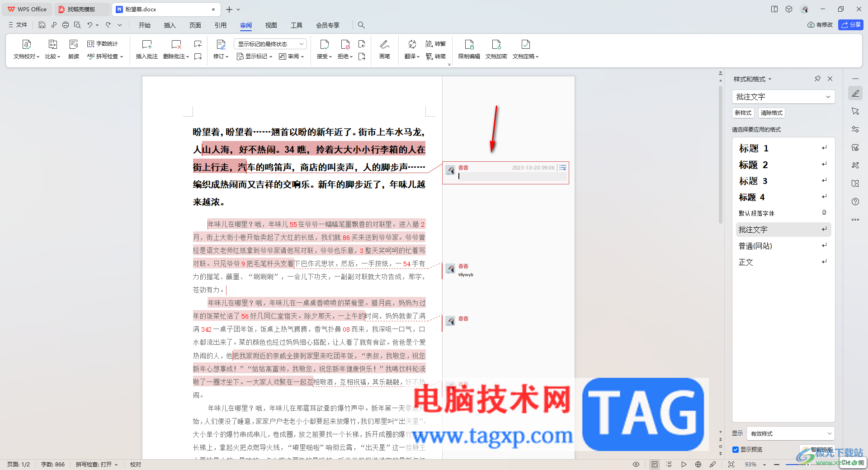Image resolution: width=868 pixels, height=470 pixels.
Task: Click 文档加密 document encryption icon
Action: (x=496, y=44)
